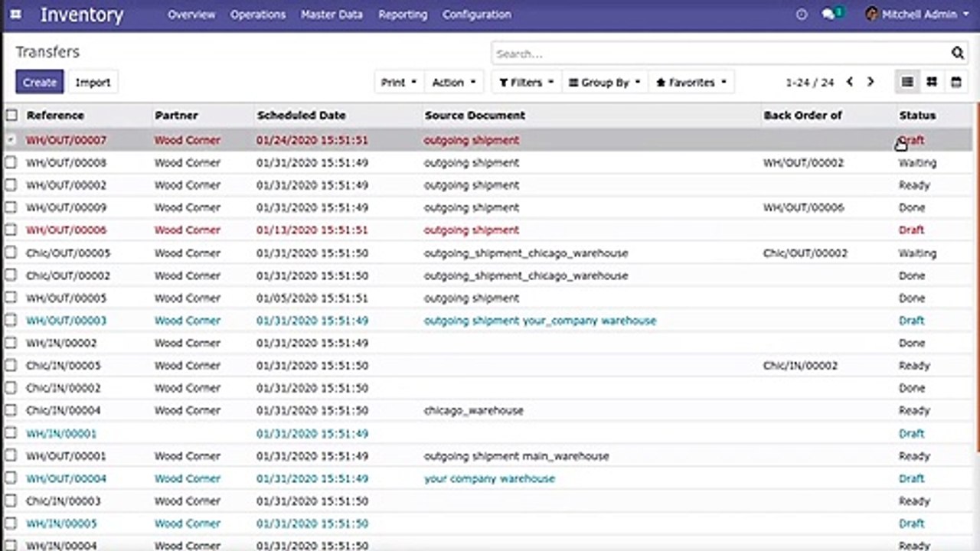Click 'outgoing shipment main_warehouse' cell

pyautogui.click(x=516, y=456)
